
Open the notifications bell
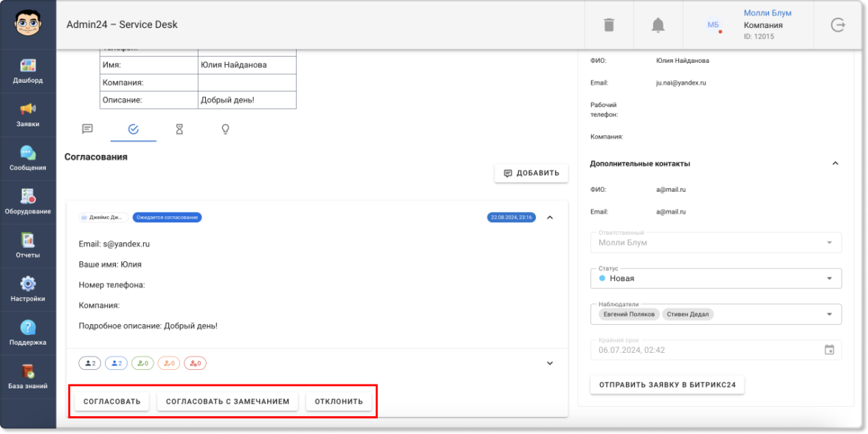[658, 25]
